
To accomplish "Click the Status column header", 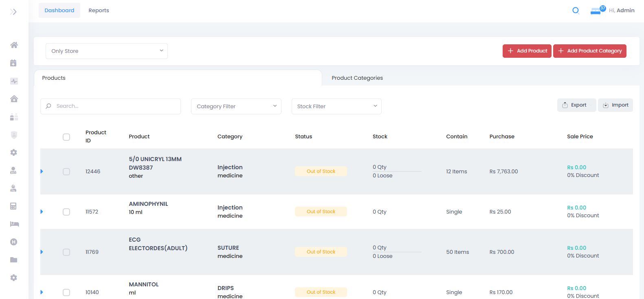I will tap(303, 136).
